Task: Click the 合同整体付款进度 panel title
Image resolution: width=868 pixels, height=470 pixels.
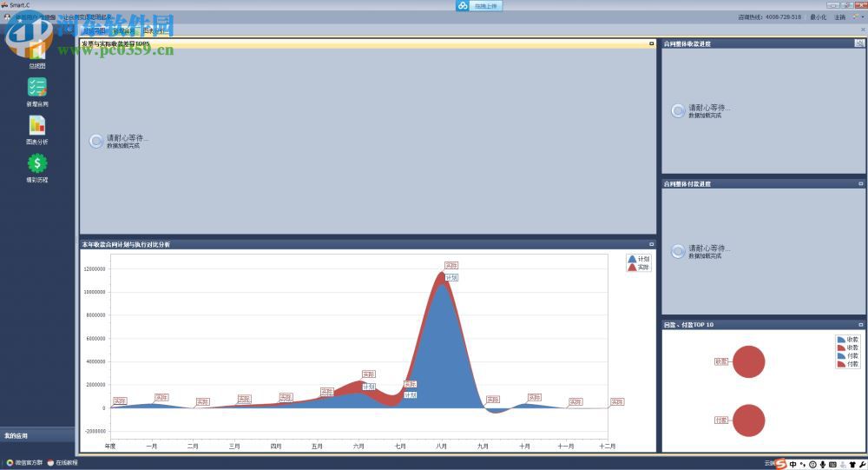Action: click(x=687, y=184)
